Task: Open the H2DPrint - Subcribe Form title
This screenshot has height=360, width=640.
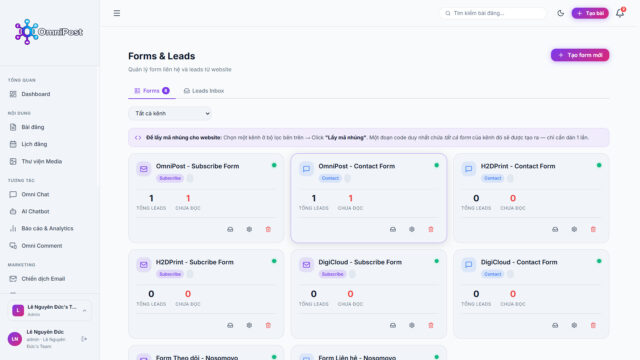Action: point(195,262)
